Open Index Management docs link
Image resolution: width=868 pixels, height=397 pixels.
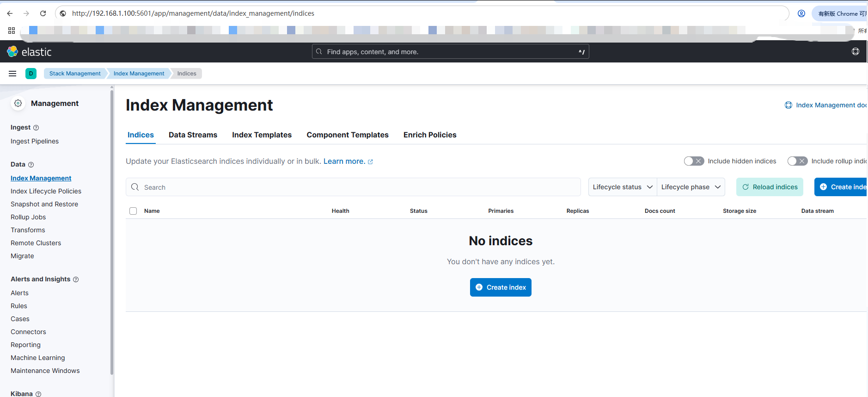pos(826,105)
